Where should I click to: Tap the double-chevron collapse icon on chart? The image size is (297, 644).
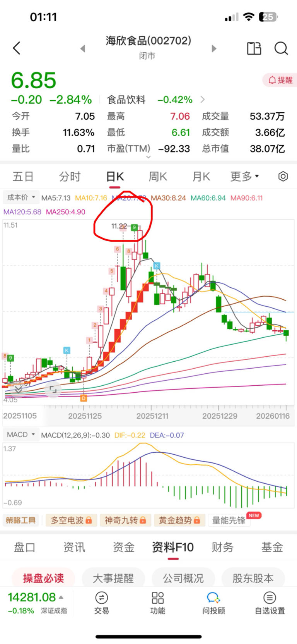(x=18, y=389)
